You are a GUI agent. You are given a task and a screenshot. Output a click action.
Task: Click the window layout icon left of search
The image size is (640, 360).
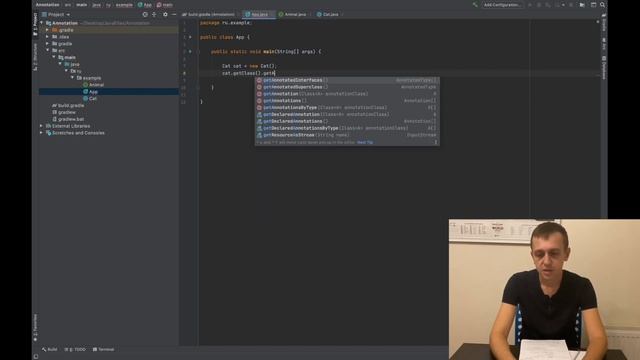click(x=593, y=5)
